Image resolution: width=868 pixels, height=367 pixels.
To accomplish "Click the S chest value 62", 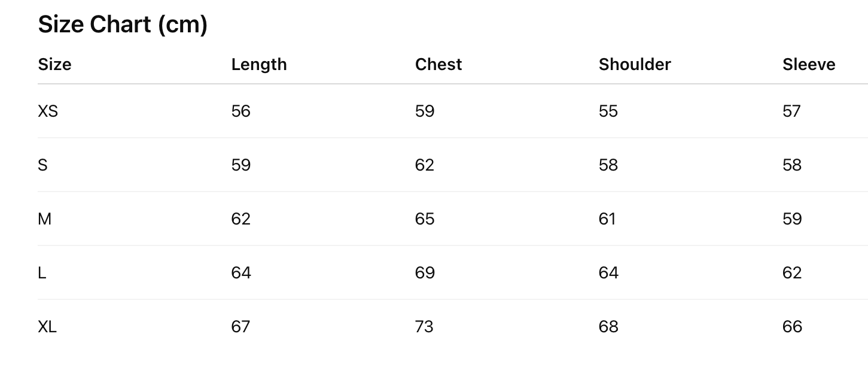I will (424, 165).
